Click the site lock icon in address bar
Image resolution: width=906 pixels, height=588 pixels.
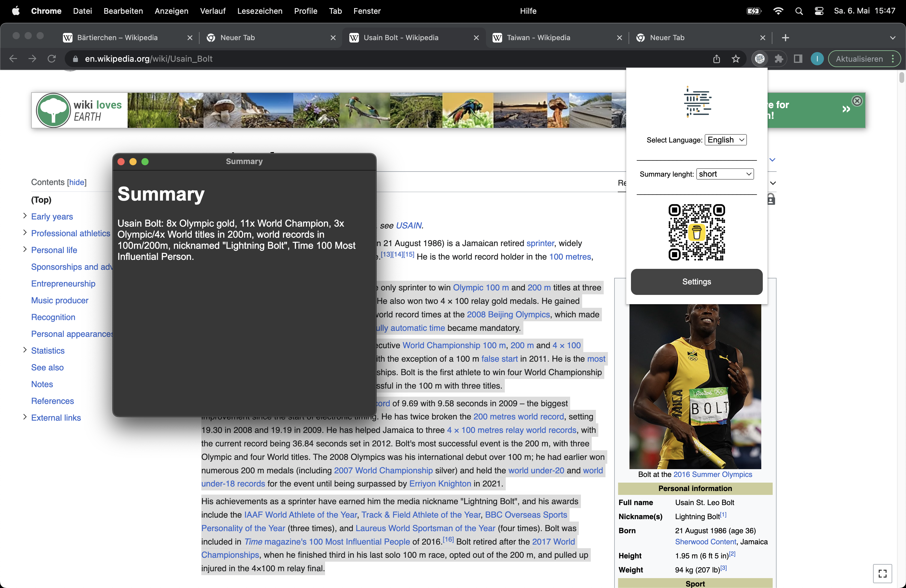click(x=75, y=59)
